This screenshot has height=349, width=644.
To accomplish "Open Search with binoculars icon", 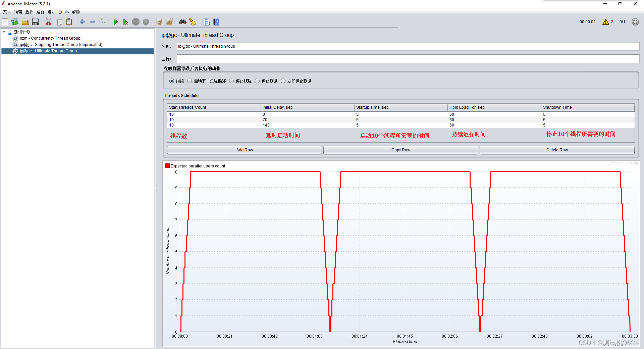I will [183, 22].
